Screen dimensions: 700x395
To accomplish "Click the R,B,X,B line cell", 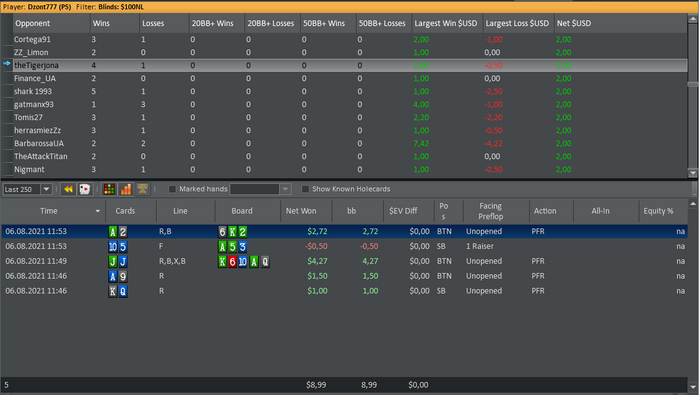I will [172, 261].
